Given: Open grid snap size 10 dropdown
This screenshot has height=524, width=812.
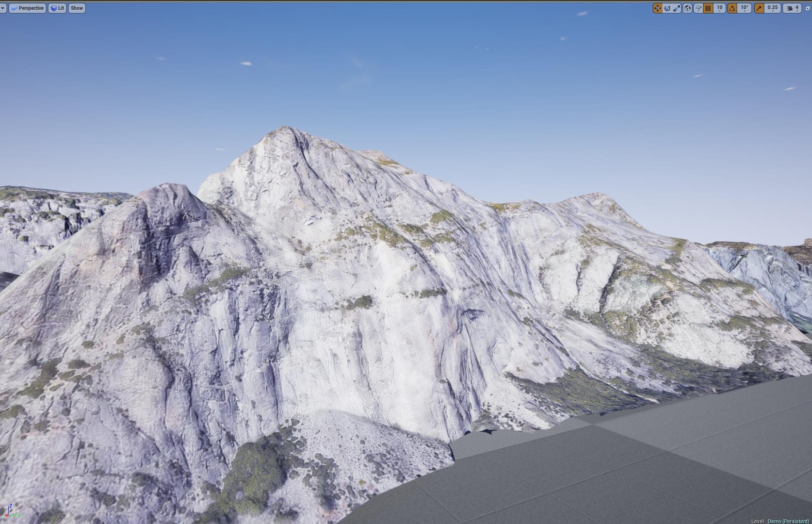Looking at the screenshot, I should (x=719, y=8).
